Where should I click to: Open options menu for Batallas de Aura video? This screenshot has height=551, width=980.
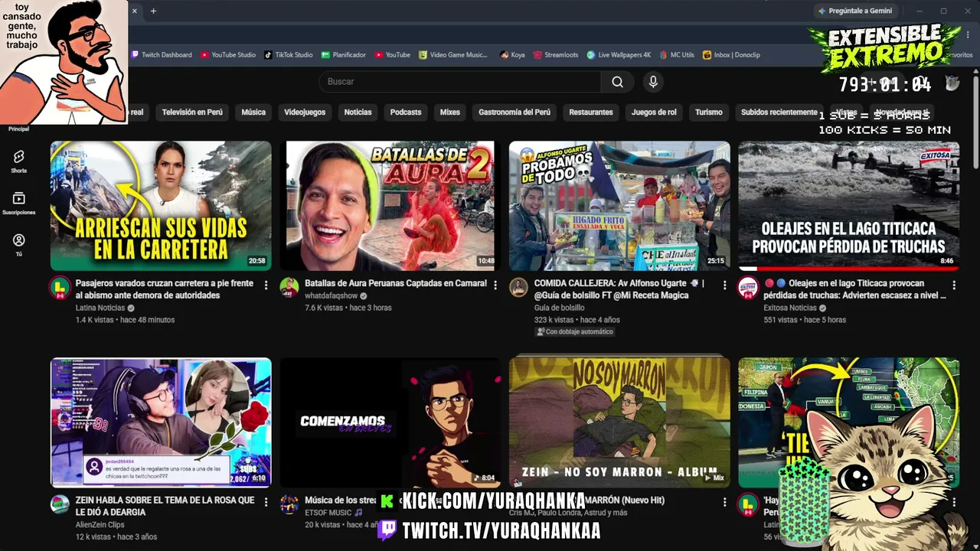tap(495, 285)
